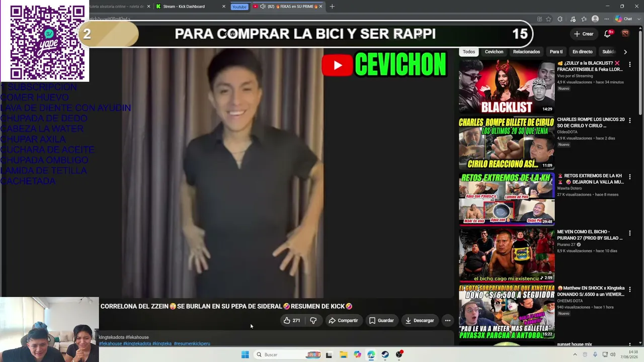Click the Piurano 27 channel name
Screen dimensions: 644x362
[566, 244]
